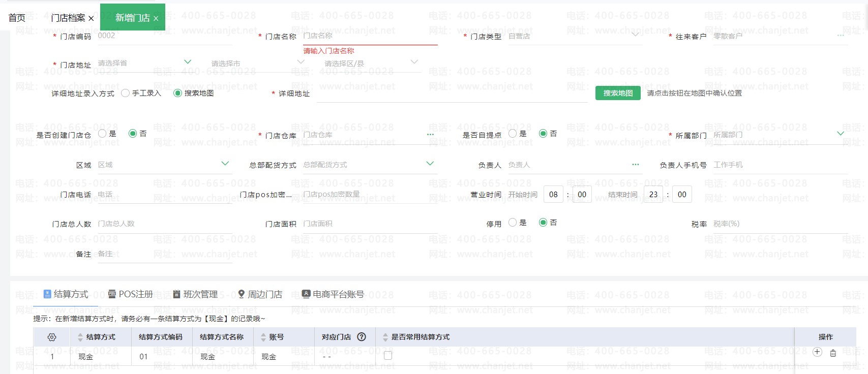Click the 门店电话 input field
Image resolution: width=868 pixels, height=374 pixels.
point(165,195)
